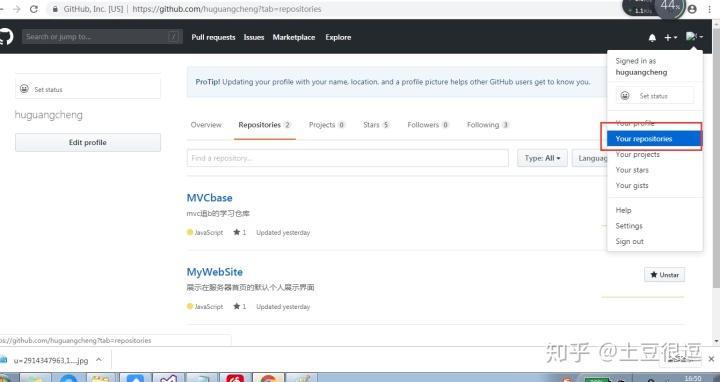Switch to the Stars tab
The width and height of the screenshot is (720, 382).
(x=376, y=125)
